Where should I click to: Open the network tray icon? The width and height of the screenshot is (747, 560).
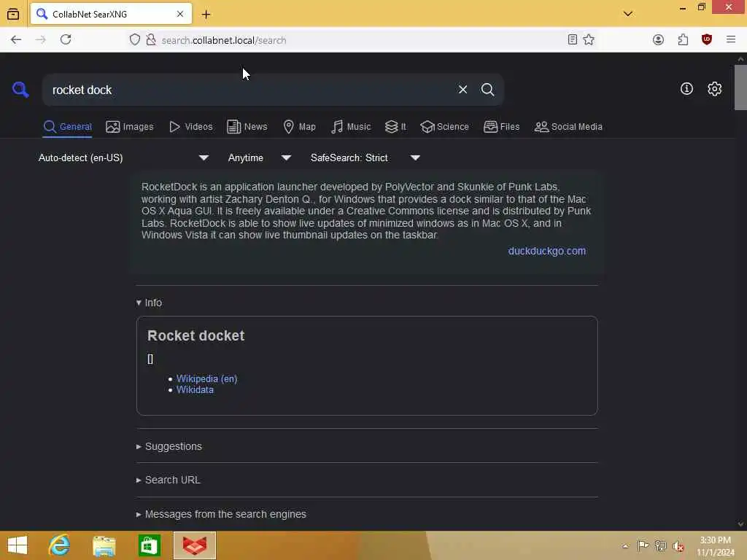[x=660, y=545]
